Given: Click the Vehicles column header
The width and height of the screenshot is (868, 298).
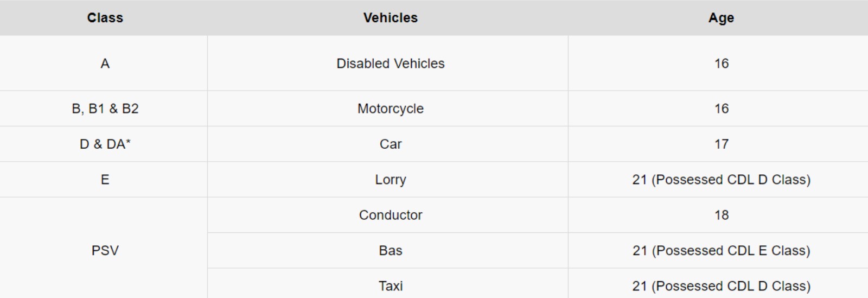Looking at the screenshot, I should (390, 18).
